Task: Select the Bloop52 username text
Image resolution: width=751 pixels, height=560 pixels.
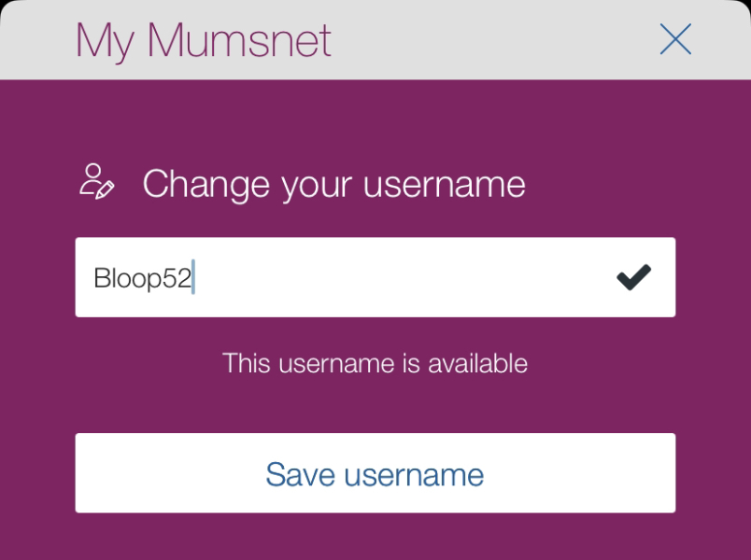Action: [143, 277]
